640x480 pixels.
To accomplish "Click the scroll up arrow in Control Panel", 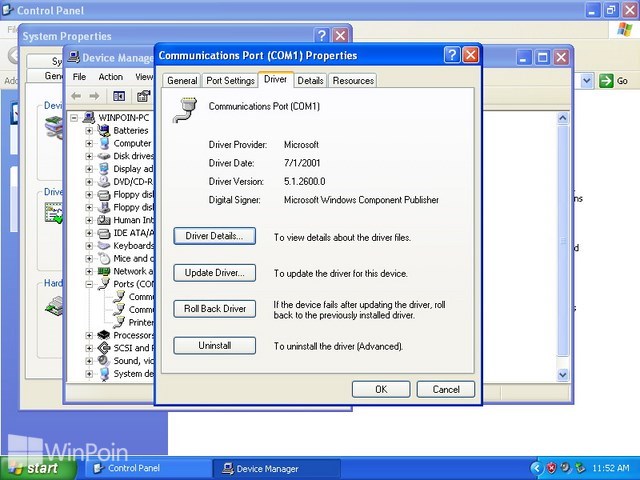I will coord(563,118).
